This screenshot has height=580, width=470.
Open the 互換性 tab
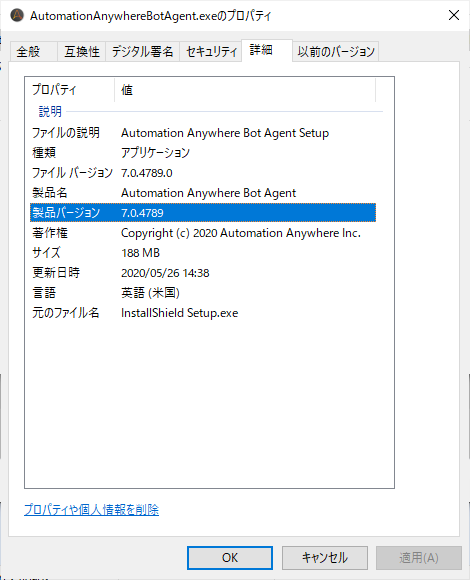coord(82,51)
